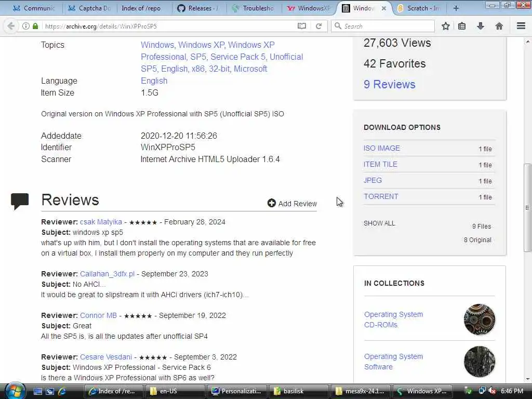532x399 pixels.
Task: Click the network tray icon
Action: 482,391
